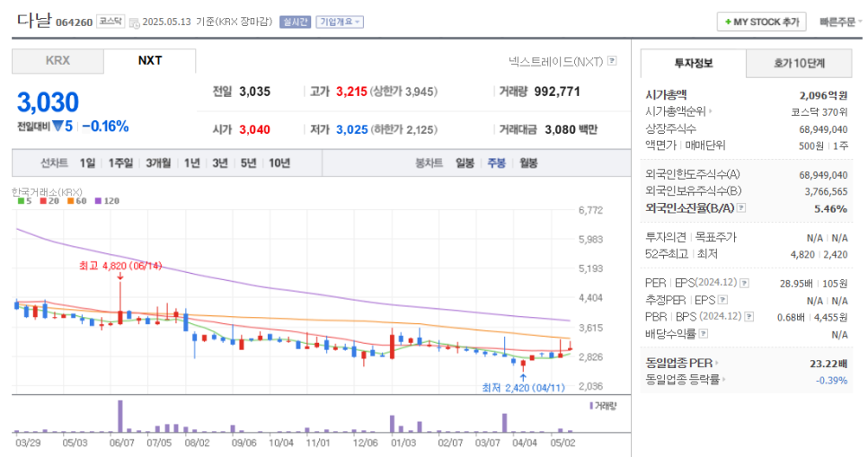Select the 3년 line chart period
Viewport: 868px width, 457px height.
point(220,163)
